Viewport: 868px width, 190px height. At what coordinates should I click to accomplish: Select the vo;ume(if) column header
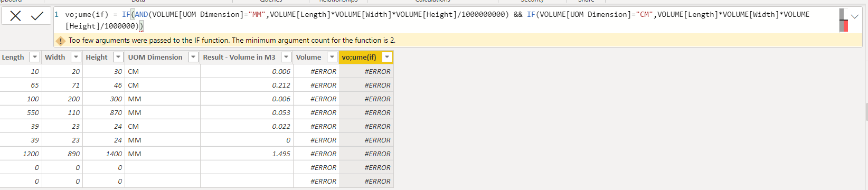(x=359, y=57)
